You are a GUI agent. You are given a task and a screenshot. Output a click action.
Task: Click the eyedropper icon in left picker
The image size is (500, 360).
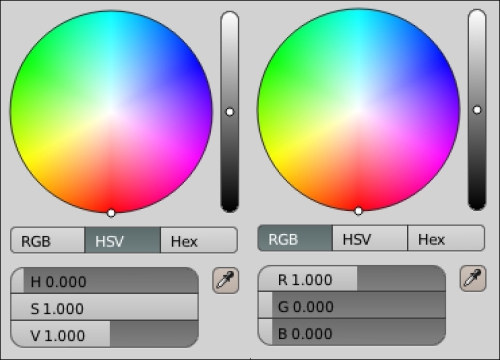[x=226, y=280]
